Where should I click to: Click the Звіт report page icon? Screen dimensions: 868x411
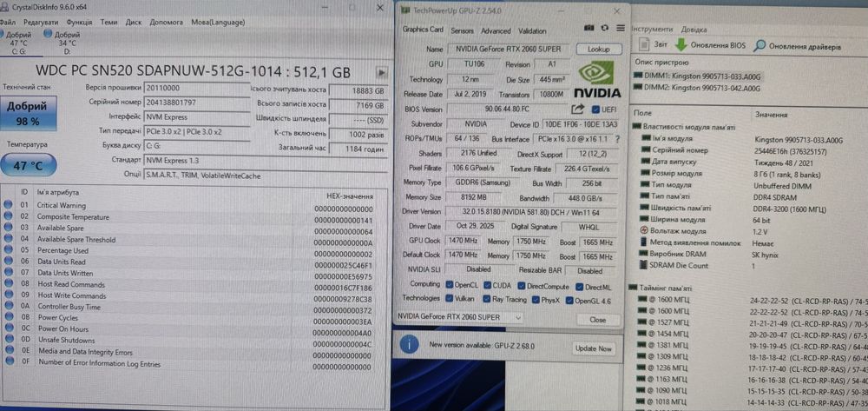[644, 44]
